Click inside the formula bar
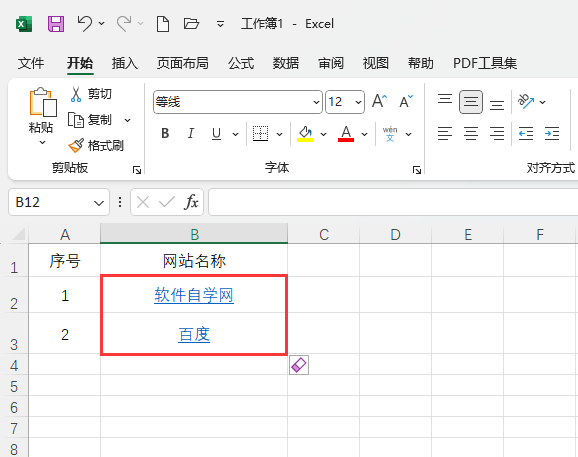Image resolution: width=578 pixels, height=457 pixels. pyautogui.click(x=393, y=202)
